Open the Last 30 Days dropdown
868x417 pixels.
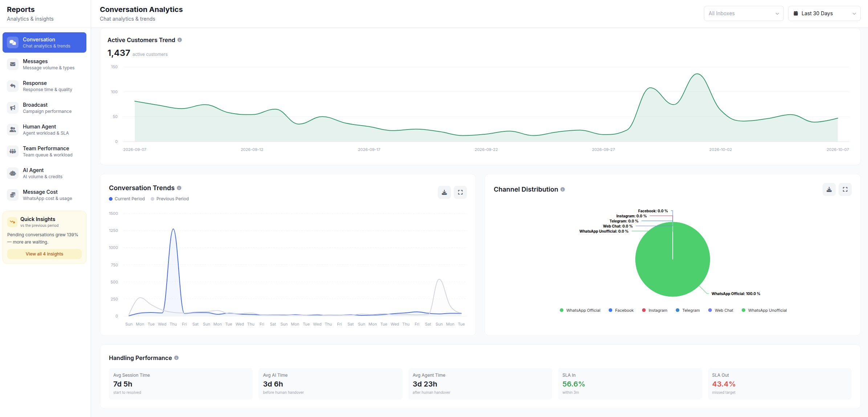(x=824, y=13)
